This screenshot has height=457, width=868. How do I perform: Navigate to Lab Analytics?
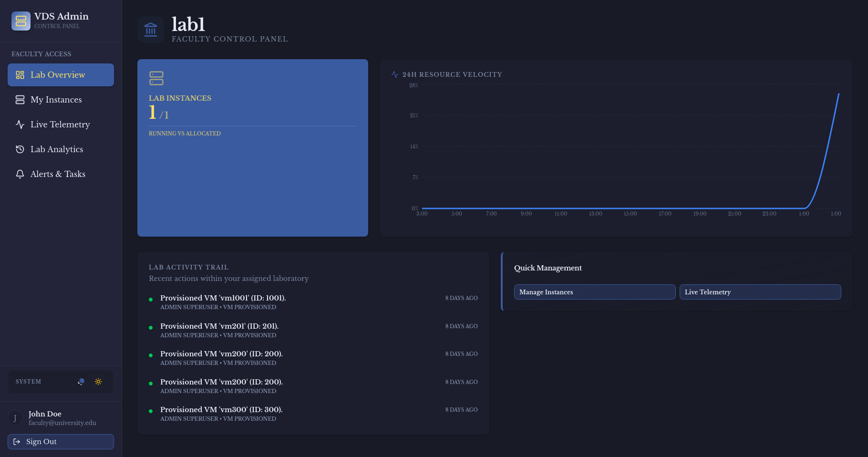[x=61, y=149]
